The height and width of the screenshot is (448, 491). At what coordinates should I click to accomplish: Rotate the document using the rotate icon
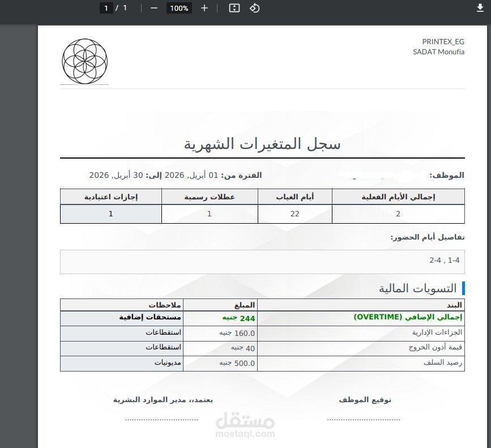(254, 8)
